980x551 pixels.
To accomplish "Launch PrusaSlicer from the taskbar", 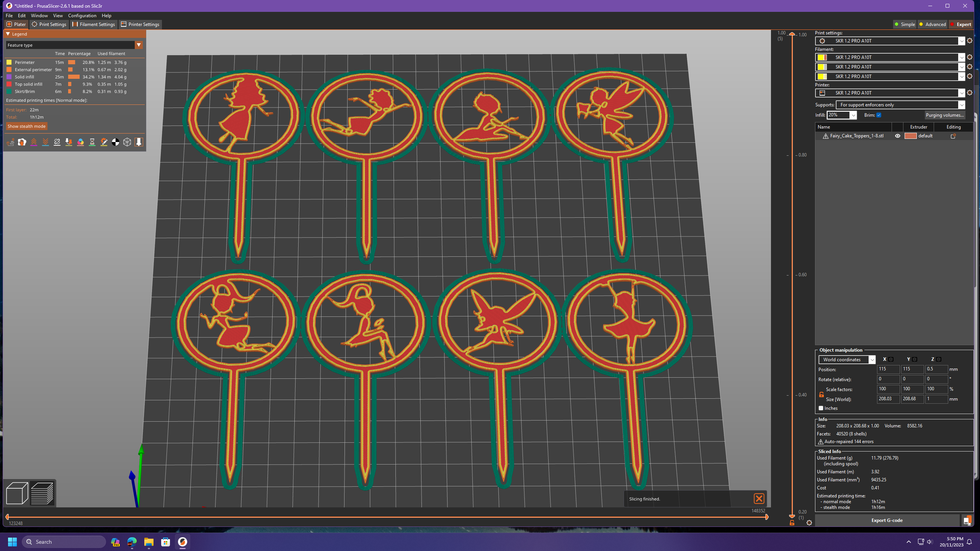I will [x=183, y=541].
